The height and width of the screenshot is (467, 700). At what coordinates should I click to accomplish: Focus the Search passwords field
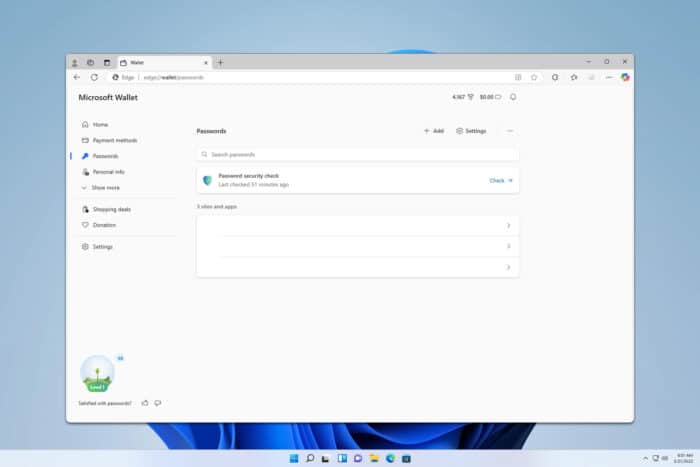coord(358,154)
